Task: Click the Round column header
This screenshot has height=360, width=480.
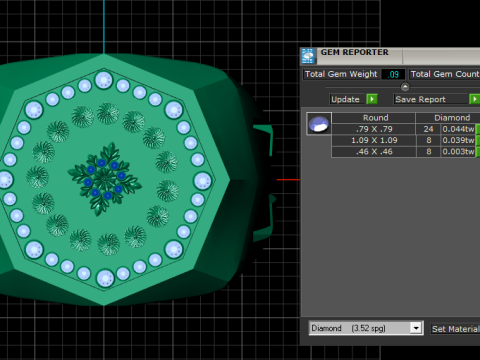Action: [x=374, y=118]
